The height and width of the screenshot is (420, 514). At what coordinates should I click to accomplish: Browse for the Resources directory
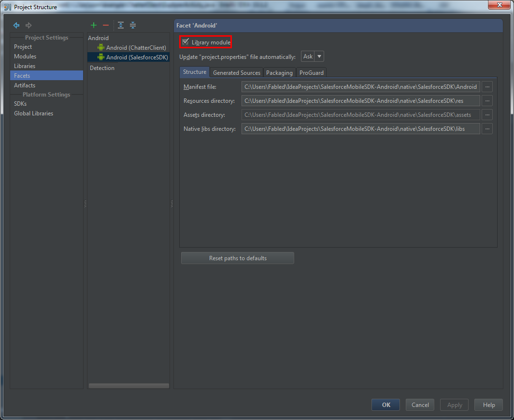click(x=487, y=101)
